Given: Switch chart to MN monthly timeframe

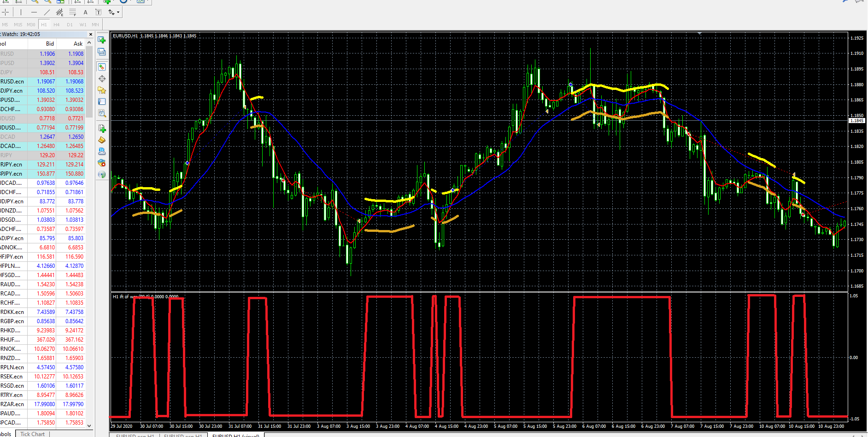Looking at the screenshot, I should 95,24.
